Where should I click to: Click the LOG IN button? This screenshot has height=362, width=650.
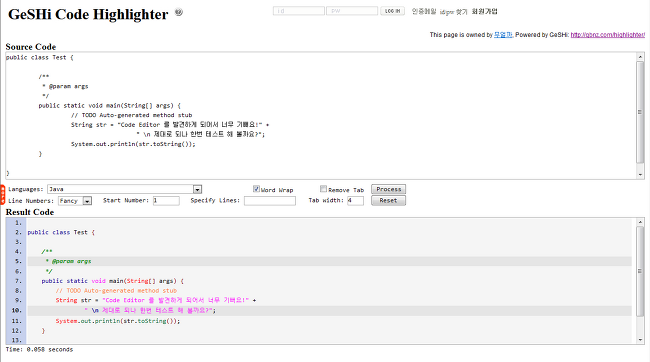(392, 11)
